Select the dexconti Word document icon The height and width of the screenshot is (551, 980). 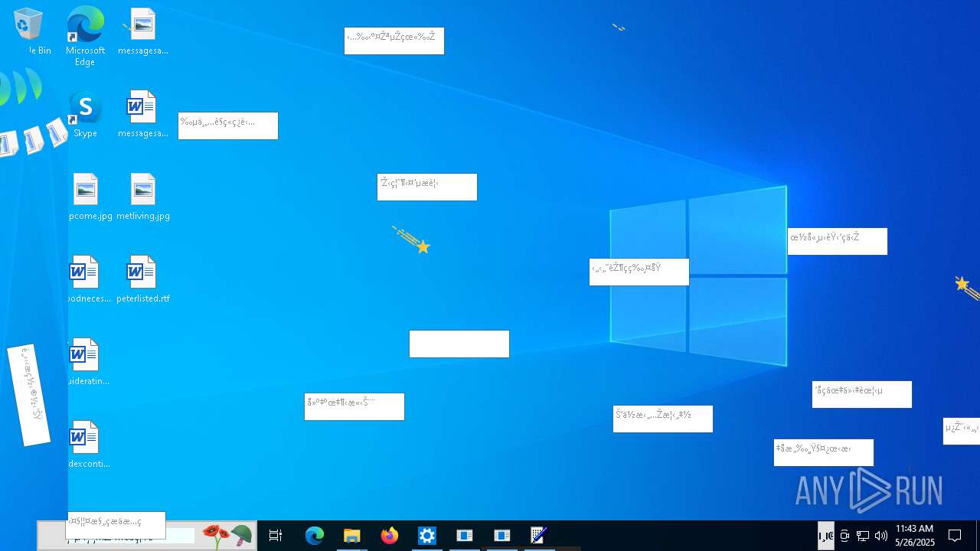click(x=86, y=445)
